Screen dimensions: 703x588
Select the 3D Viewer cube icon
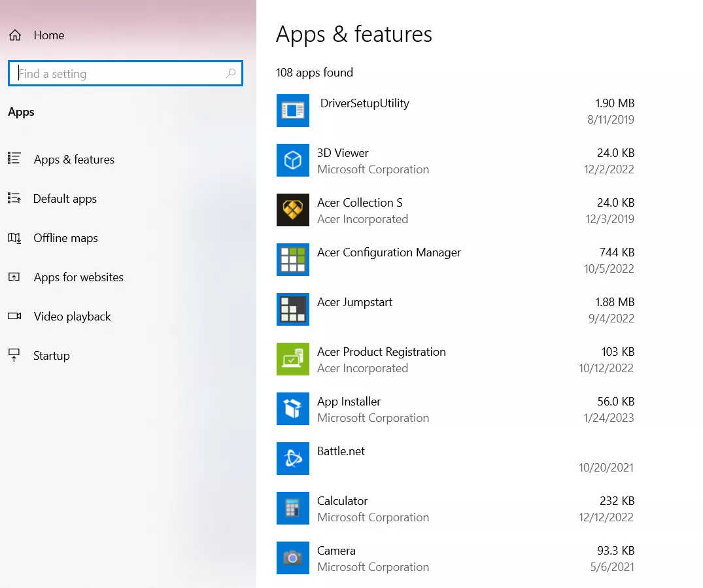click(292, 160)
